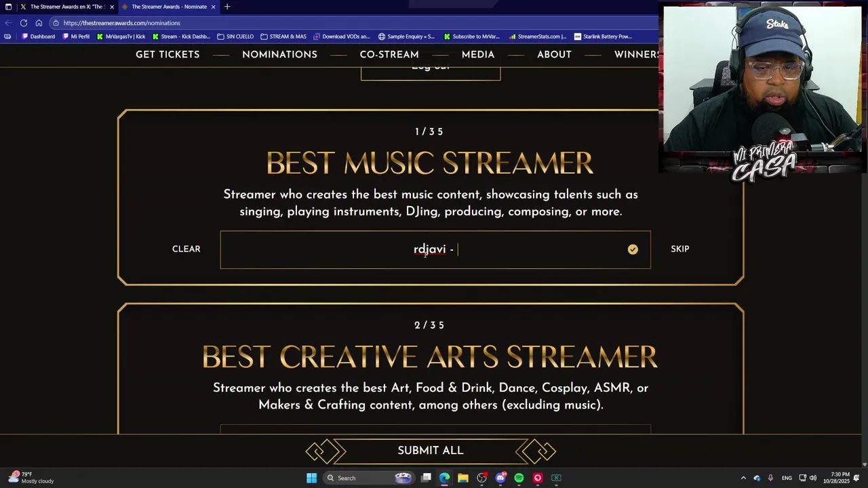Viewport: 868px width, 488px height.
Task: Open the Subscribe to MrVar bookmark
Action: click(x=471, y=37)
